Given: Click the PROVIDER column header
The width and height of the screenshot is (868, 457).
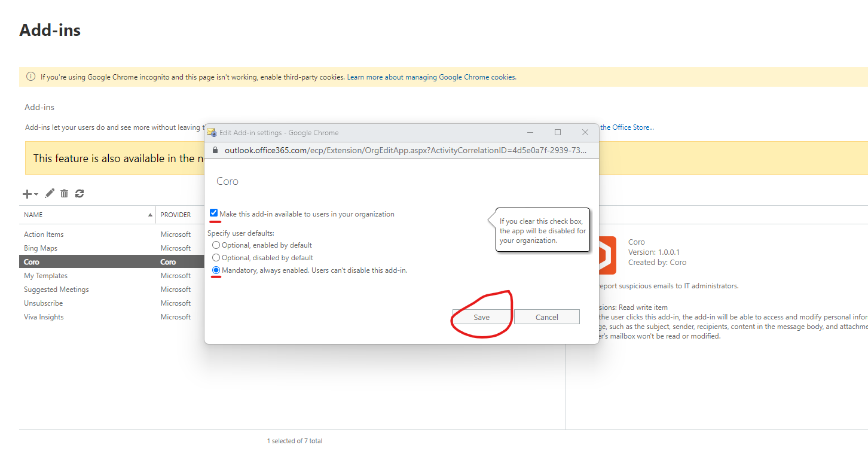Looking at the screenshot, I should click(x=176, y=215).
